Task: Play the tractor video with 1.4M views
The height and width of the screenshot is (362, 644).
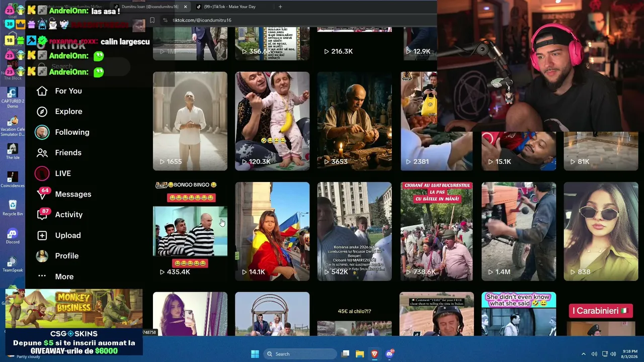Action: 519,231
